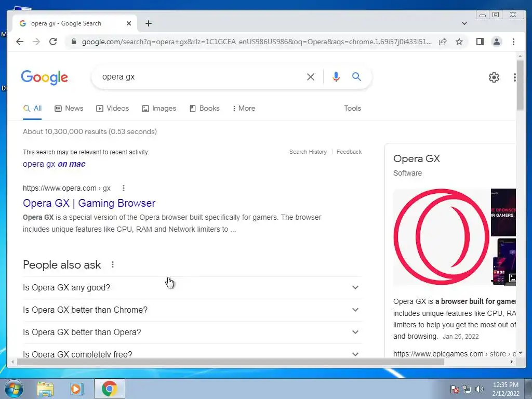Click the https://www.opera.com › gx URL
The image size is (532, 399).
pos(66,188)
